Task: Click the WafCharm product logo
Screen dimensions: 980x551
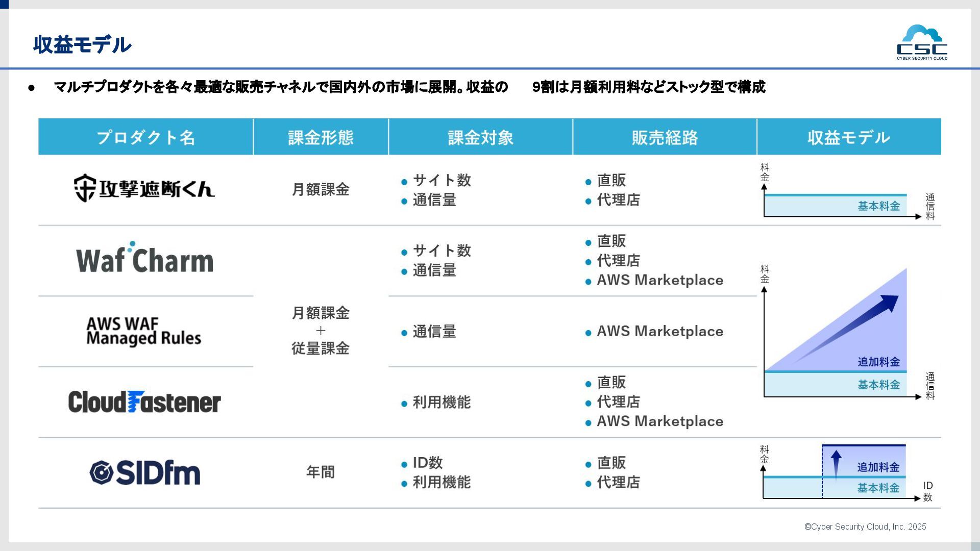Action: click(x=144, y=258)
